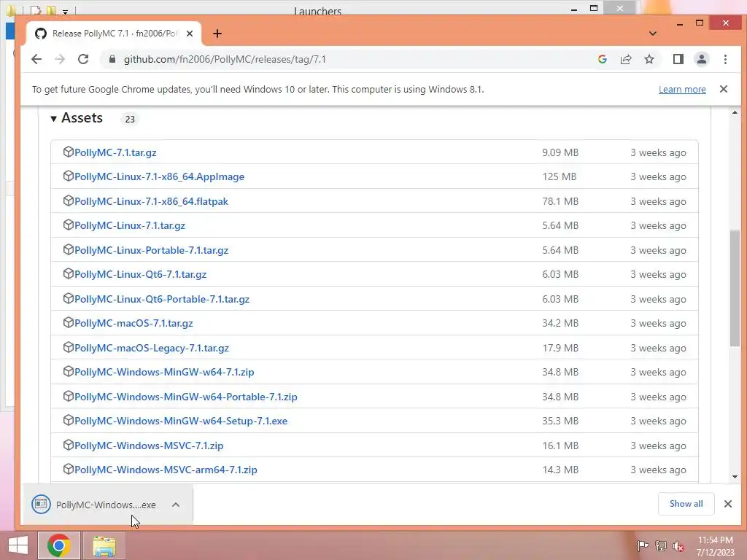747x560 pixels.
Task: Reload the GitHub release page
Action: [x=83, y=59]
